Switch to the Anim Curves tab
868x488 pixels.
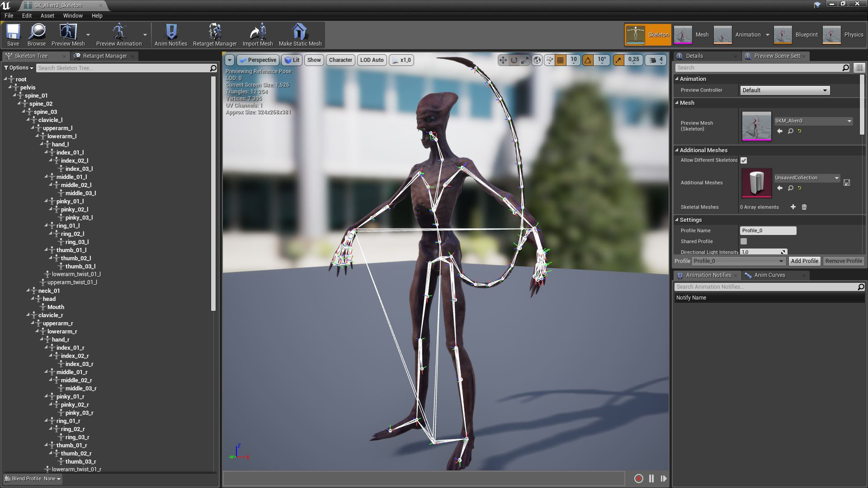pos(770,275)
